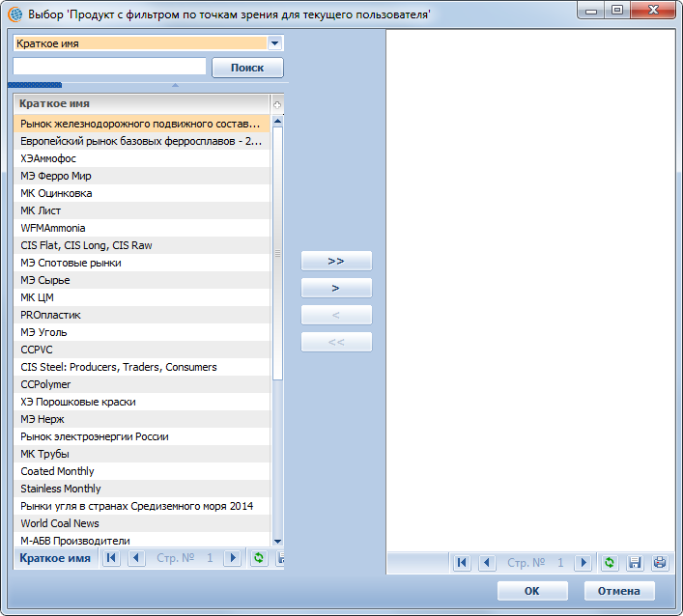Select the МЭ Спотовые рынки row
This screenshot has height=616, width=683.
tap(142, 263)
